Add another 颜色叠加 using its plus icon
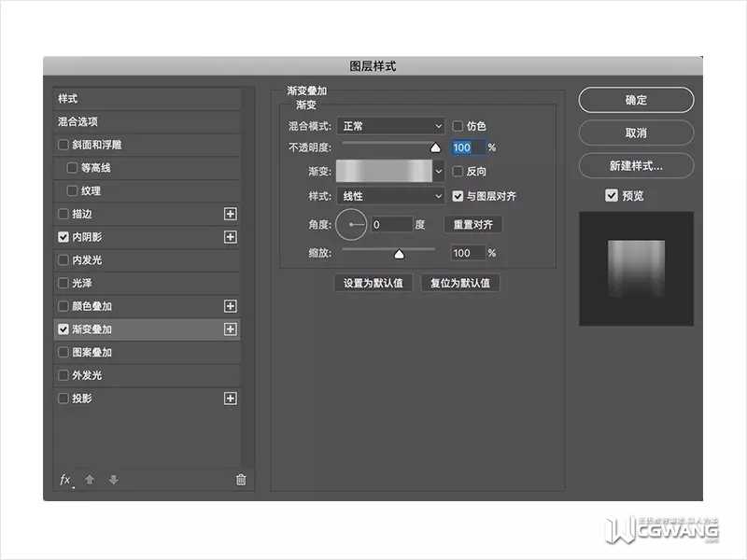Viewport: 747px width, 560px height. (230, 306)
